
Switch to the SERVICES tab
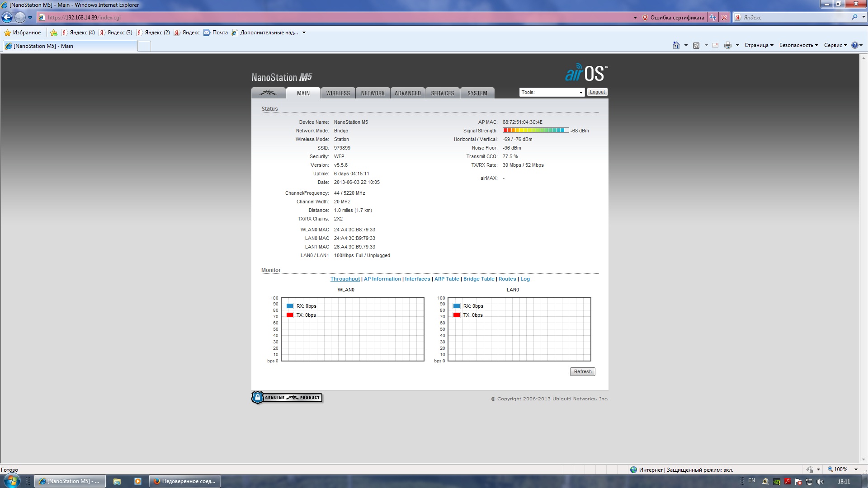(x=443, y=93)
